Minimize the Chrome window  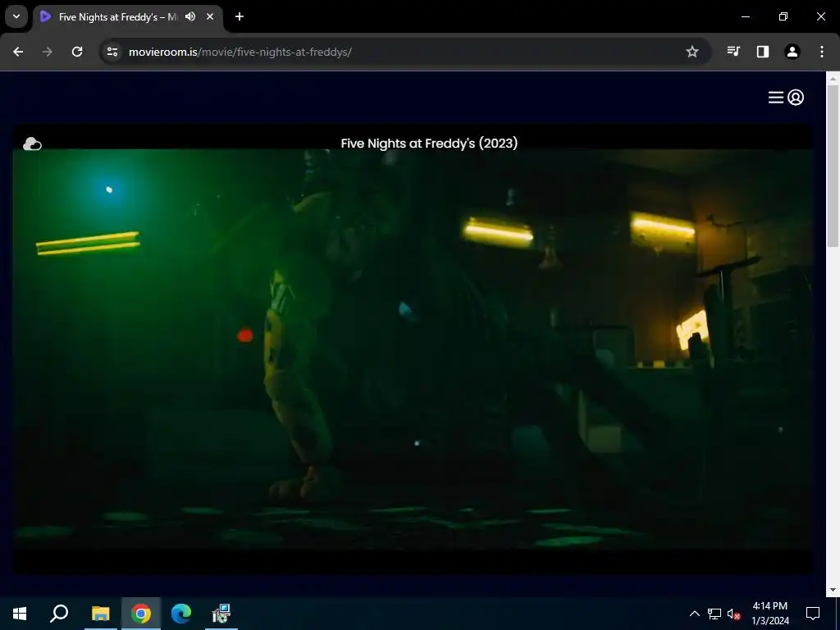click(x=745, y=16)
